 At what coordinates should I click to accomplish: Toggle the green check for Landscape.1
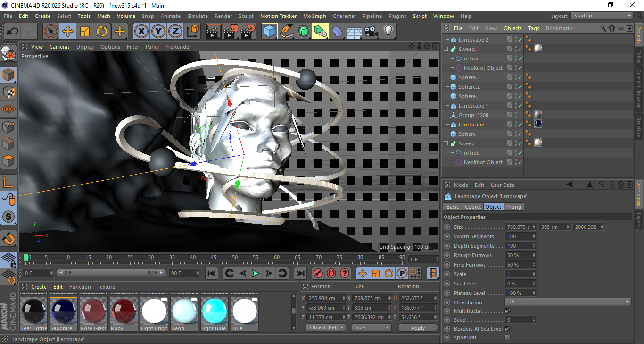pyautogui.click(x=520, y=106)
